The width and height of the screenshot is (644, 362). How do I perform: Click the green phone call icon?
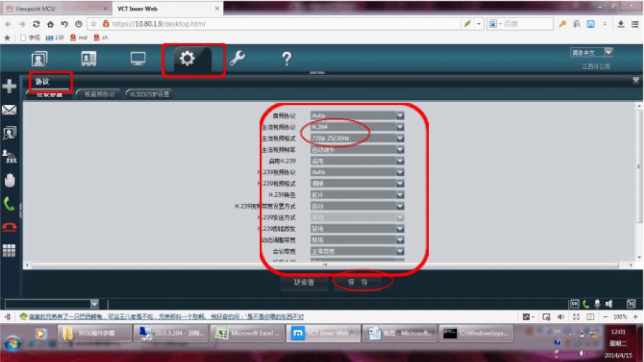[x=10, y=203]
